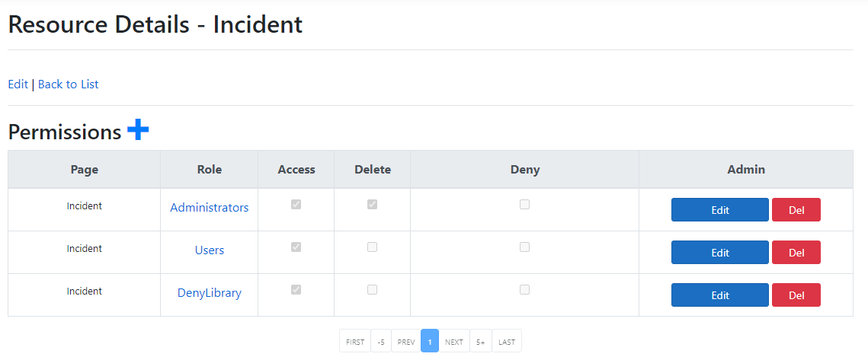This screenshot has height=360, width=868.
Task: Delete the DenyLibrary permission row
Action: click(796, 295)
